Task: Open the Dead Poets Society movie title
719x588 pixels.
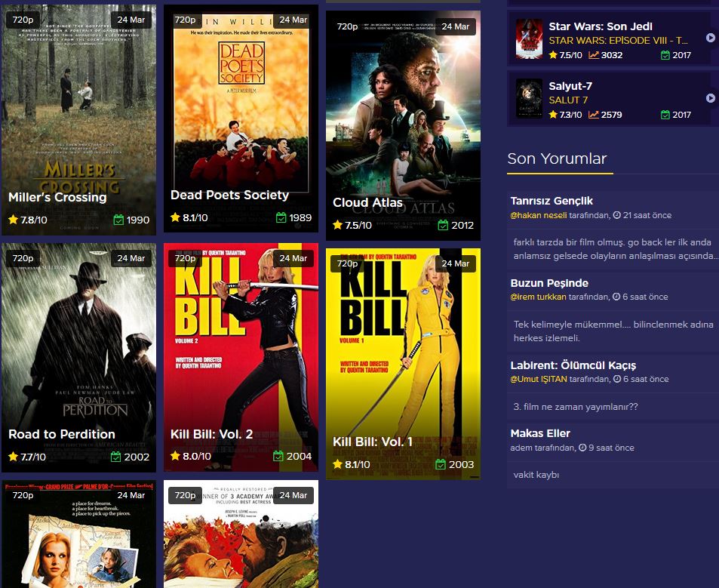Action: (229, 195)
